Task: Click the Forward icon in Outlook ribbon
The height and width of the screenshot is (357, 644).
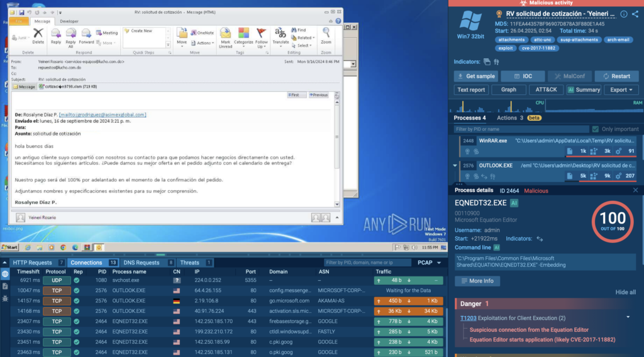Action: click(x=86, y=36)
